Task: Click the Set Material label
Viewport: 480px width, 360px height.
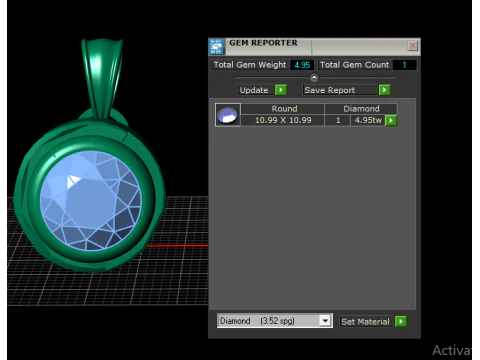Action: click(x=366, y=322)
